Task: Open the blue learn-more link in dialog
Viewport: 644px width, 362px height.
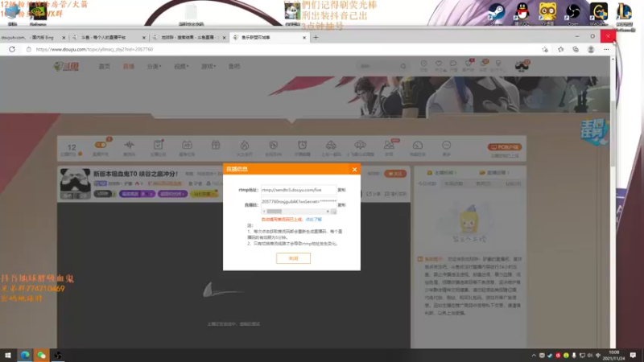Action: click(x=314, y=220)
